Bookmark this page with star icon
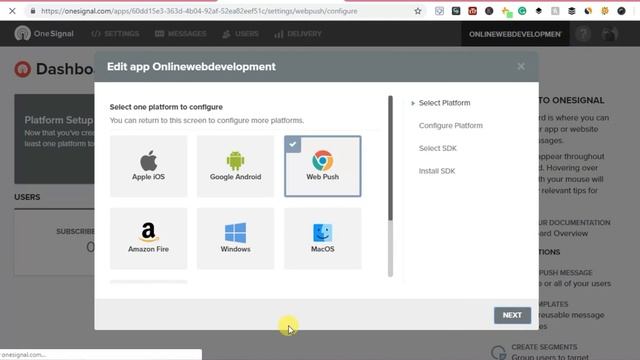 click(x=418, y=11)
